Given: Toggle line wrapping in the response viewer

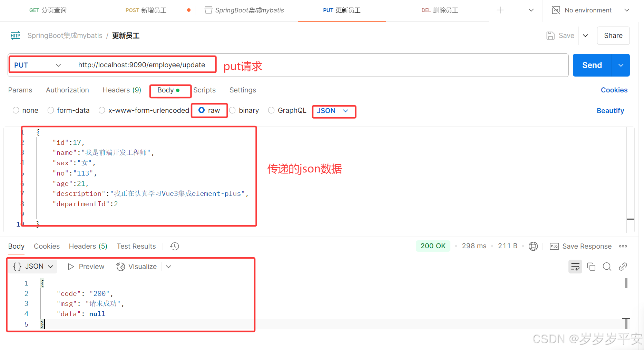Looking at the screenshot, I should coord(575,266).
